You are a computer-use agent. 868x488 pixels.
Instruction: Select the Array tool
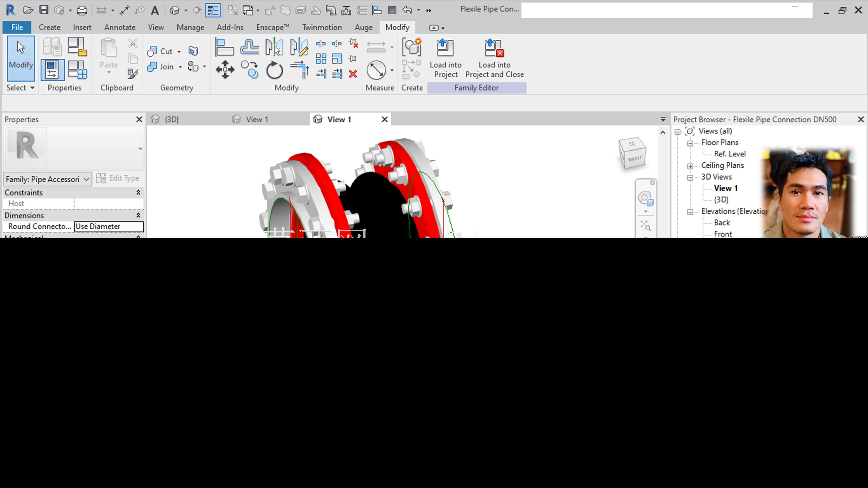tap(321, 59)
